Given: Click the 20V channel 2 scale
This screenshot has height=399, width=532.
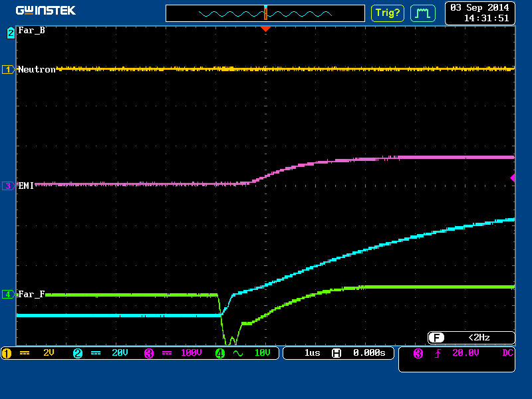Looking at the screenshot, I should [120, 353].
